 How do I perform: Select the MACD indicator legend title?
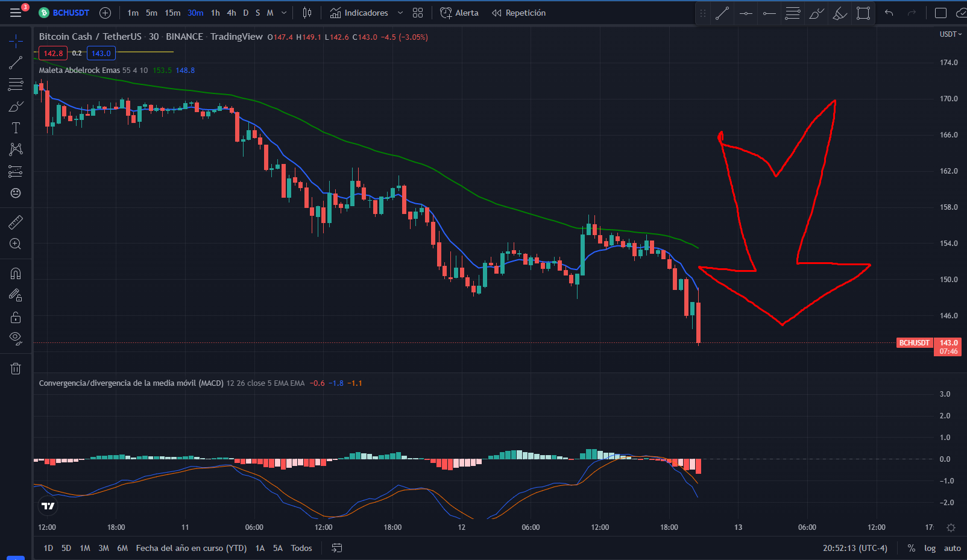131,383
